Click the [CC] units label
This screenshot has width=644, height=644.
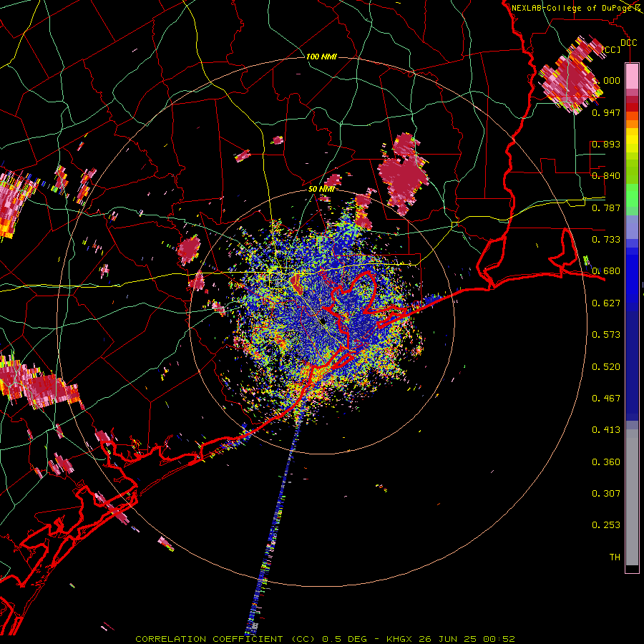(611, 49)
